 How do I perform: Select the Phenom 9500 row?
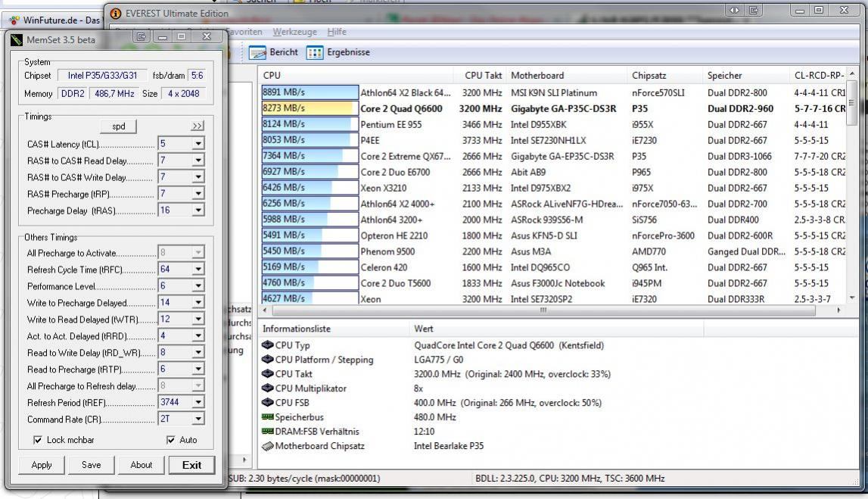554,251
